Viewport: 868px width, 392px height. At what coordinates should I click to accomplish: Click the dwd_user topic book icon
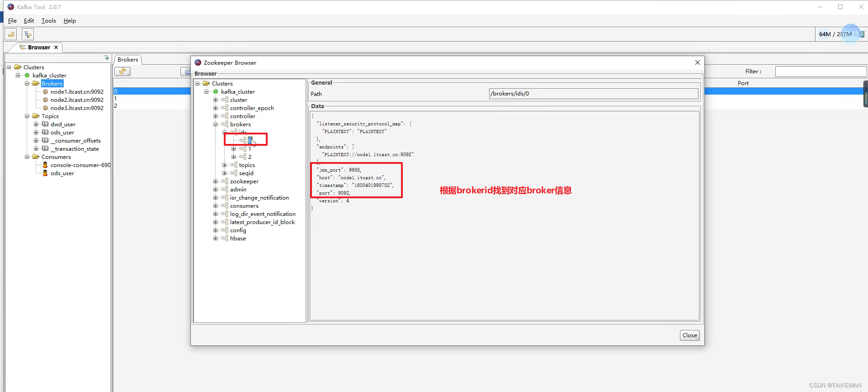(x=45, y=124)
